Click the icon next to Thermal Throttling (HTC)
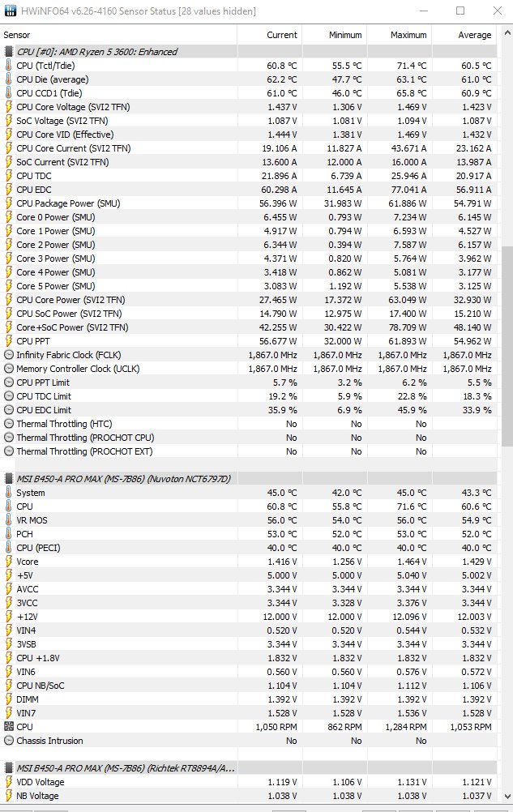This screenshot has width=513, height=812. [x=9, y=424]
